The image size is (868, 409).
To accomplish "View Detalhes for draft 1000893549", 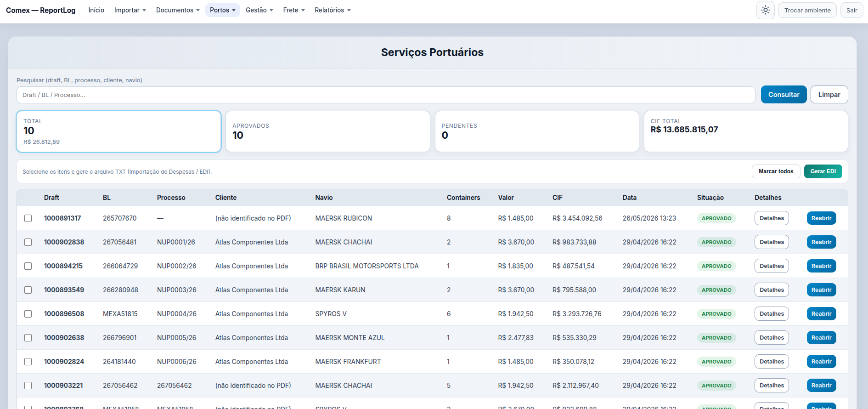I will click(x=772, y=290).
